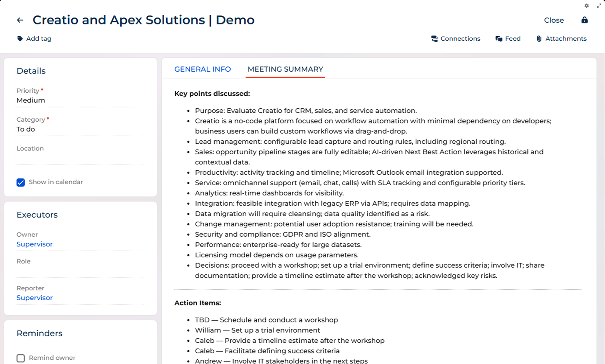605x364 pixels.
Task: Click the back arrow icon
Action: pyautogui.click(x=20, y=20)
